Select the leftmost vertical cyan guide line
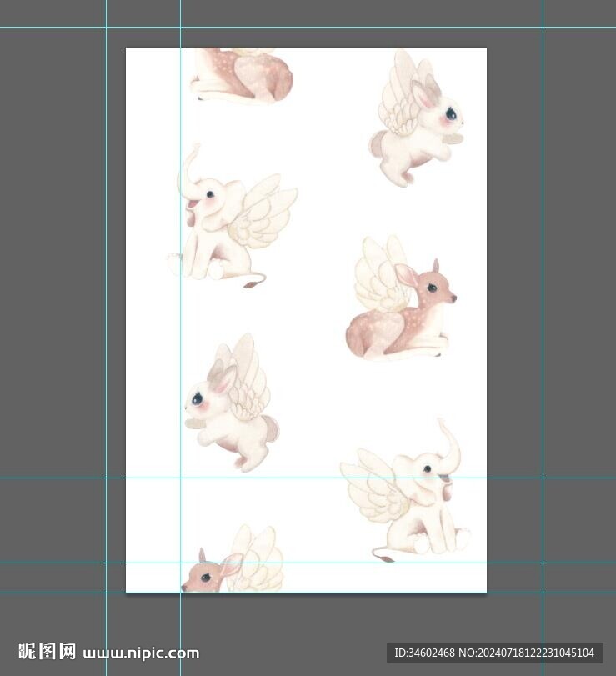 pyautogui.click(x=107, y=333)
